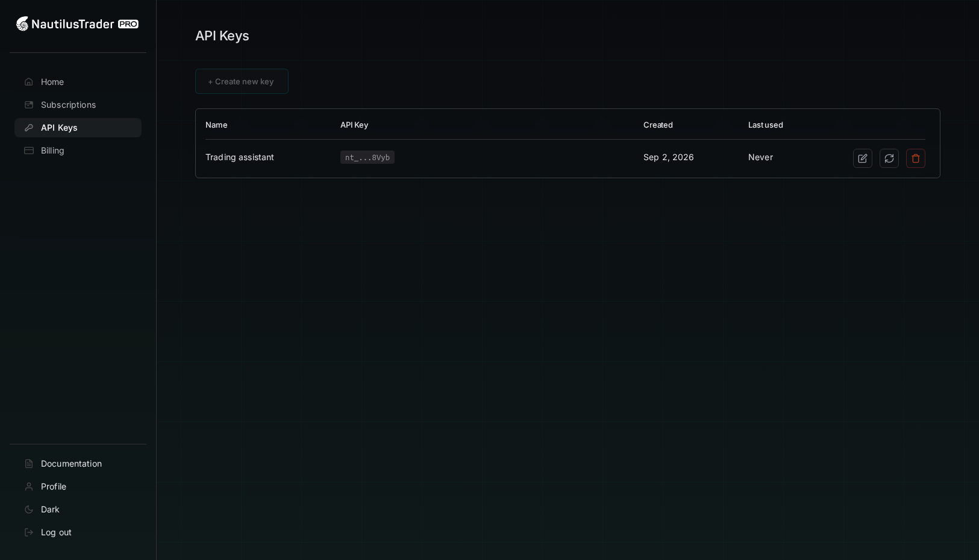Screen dimensions: 979x560
Task: Click the PRO badge
Action: pos(128,24)
